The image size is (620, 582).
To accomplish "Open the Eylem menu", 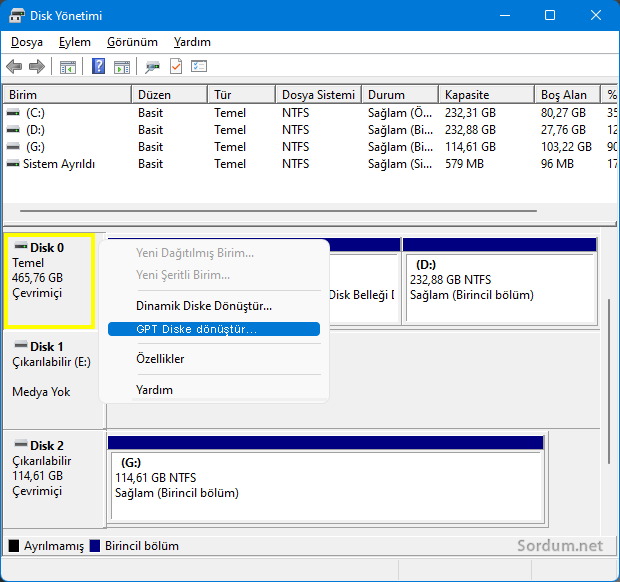I will 75,42.
